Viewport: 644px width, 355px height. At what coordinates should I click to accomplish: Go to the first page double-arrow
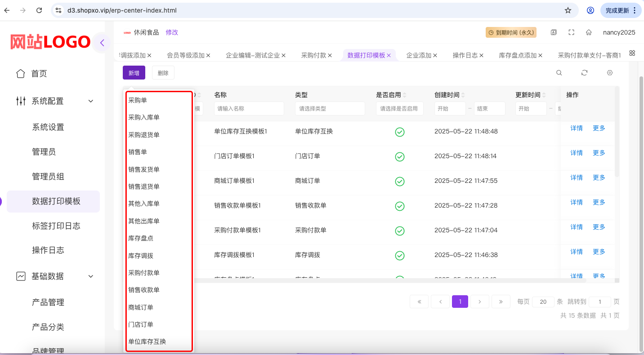419,302
